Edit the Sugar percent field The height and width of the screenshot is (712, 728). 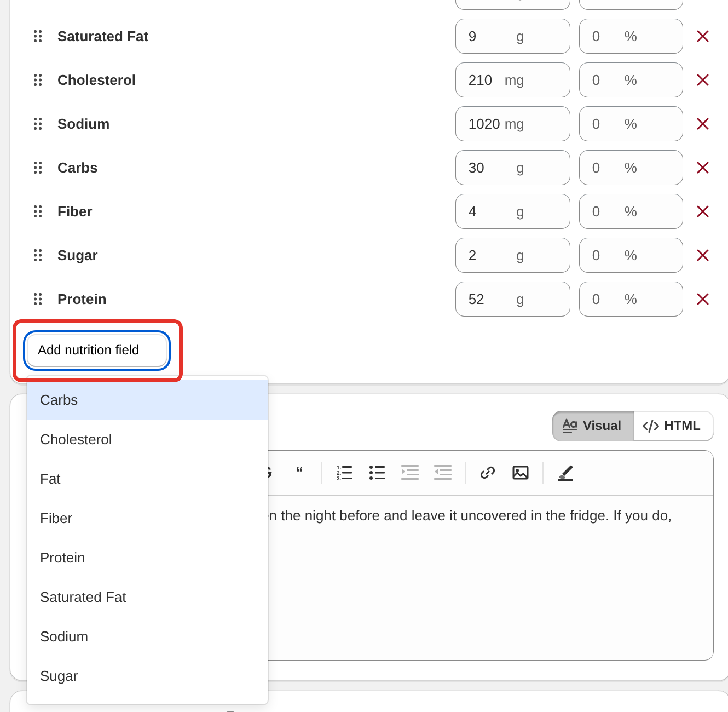[631, 255]
